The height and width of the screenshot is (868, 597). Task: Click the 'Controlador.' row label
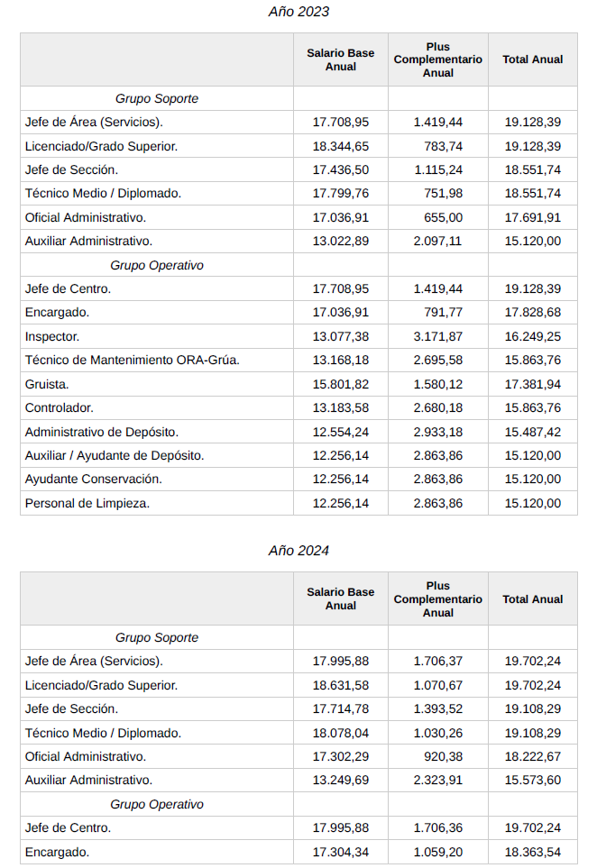pos(60,407)
